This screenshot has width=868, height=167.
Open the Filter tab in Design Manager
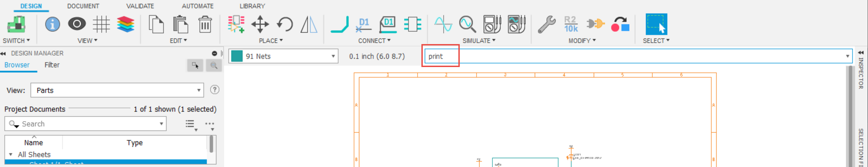52,65
